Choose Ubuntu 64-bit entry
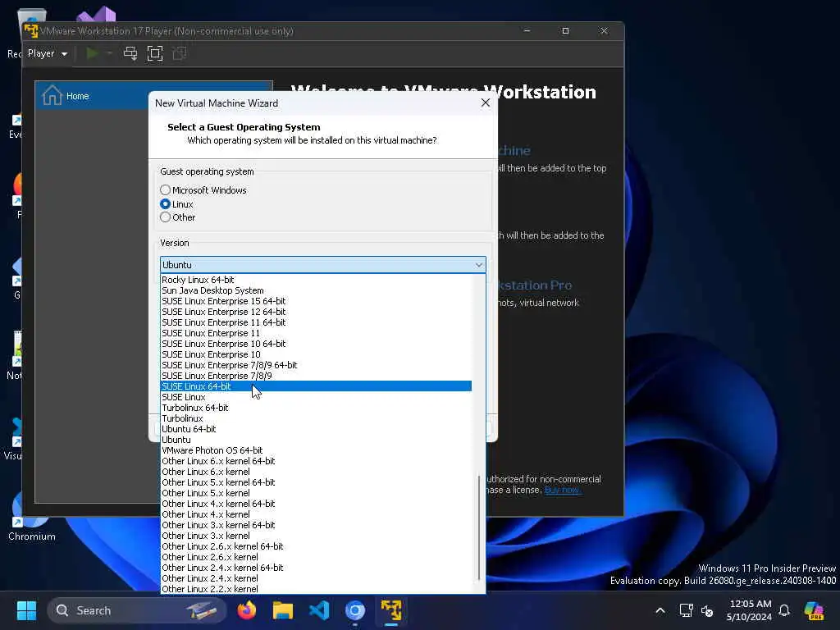Screen dimensions: 840x630 tap(316, 429)
